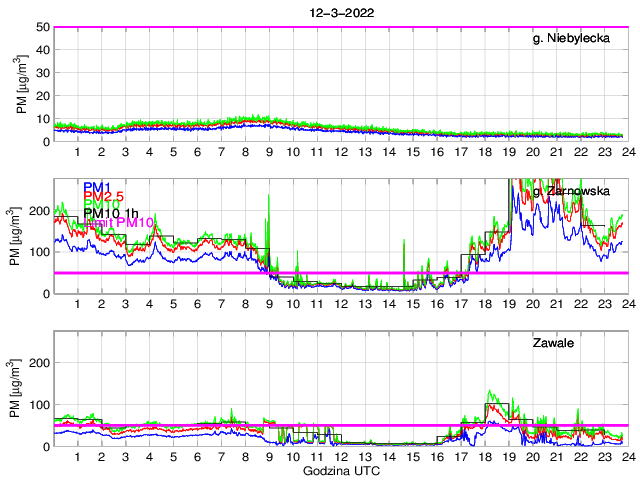
Task: Click the red PM2.5 legend entry
Action: [x=103, y=196]
